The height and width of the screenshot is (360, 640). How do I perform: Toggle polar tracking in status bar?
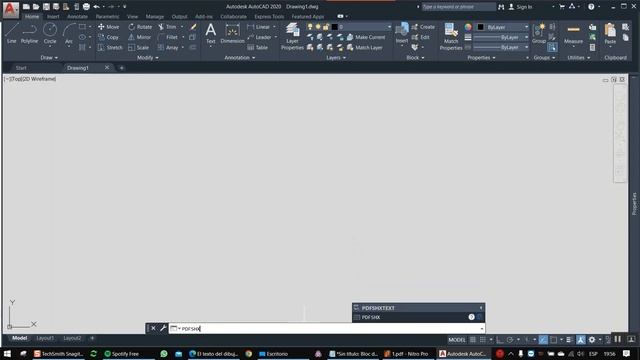510,340
